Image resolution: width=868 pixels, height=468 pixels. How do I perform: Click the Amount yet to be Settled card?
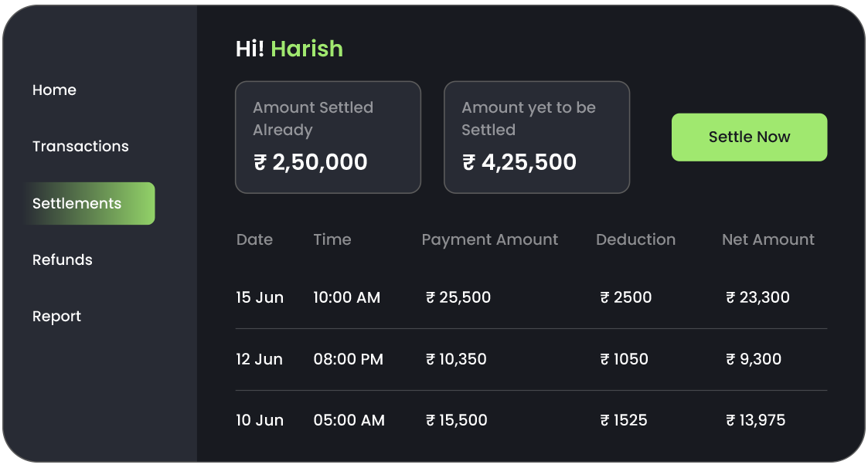(x=536, y=137)
